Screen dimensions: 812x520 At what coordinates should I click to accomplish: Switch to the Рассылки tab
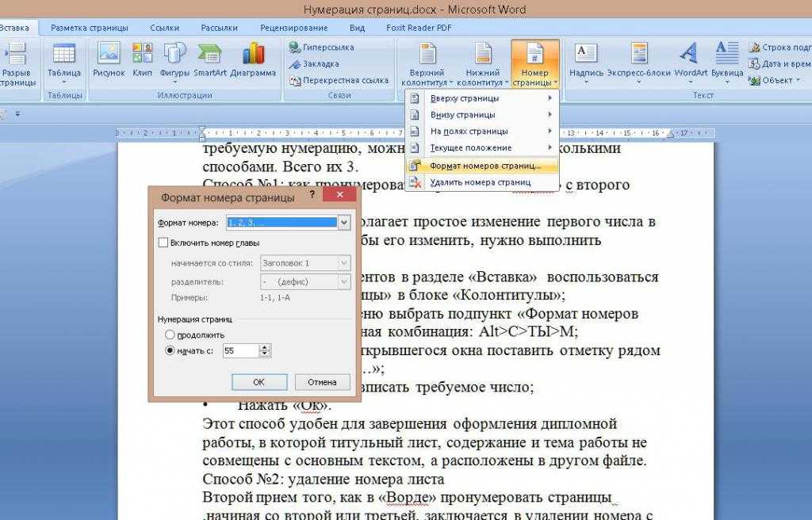pos(219,28)
